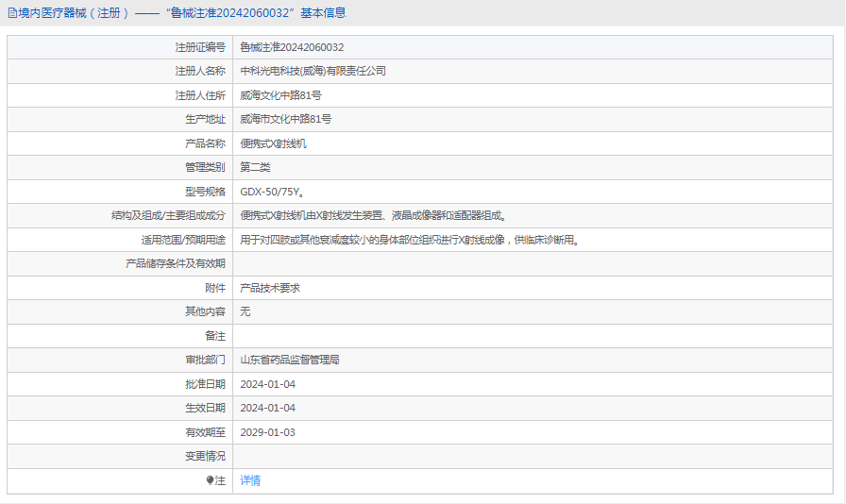Click the 生效日期 field label
The height and width of the screenshot is (504, 846).
click(205, 408)
